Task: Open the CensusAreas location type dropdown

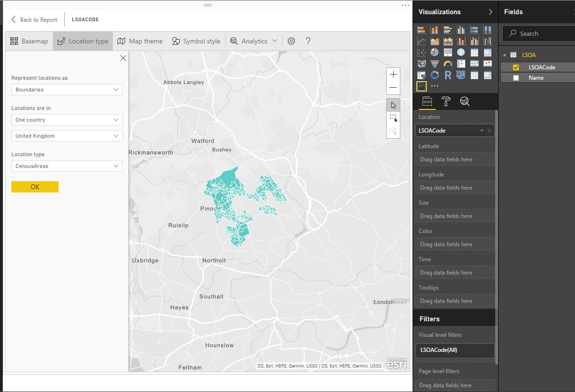Action: (67, 166)
